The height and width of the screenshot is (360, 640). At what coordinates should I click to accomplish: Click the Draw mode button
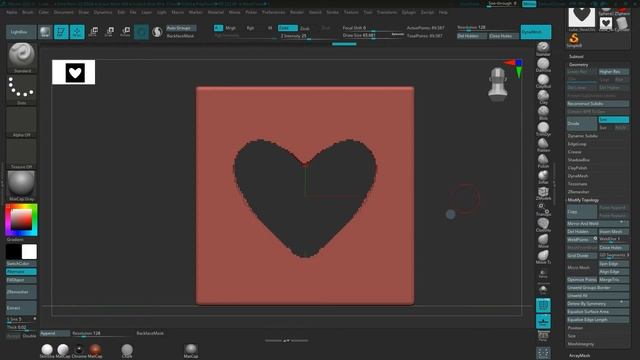(x=77, y=32)
